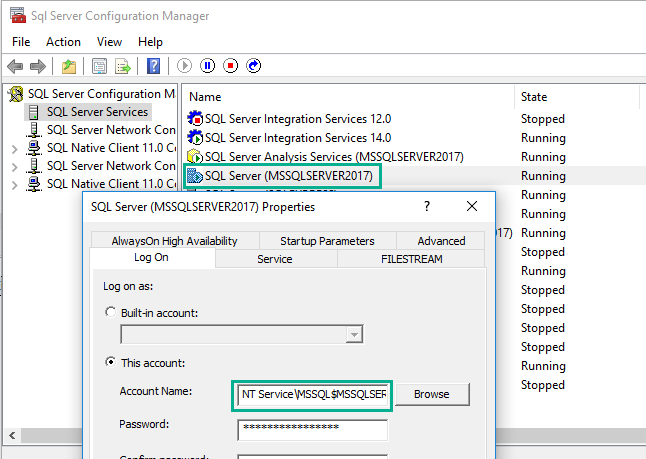Open Help using the question mark icon
This screenshot has width=646, height=459.
(154, 67)
